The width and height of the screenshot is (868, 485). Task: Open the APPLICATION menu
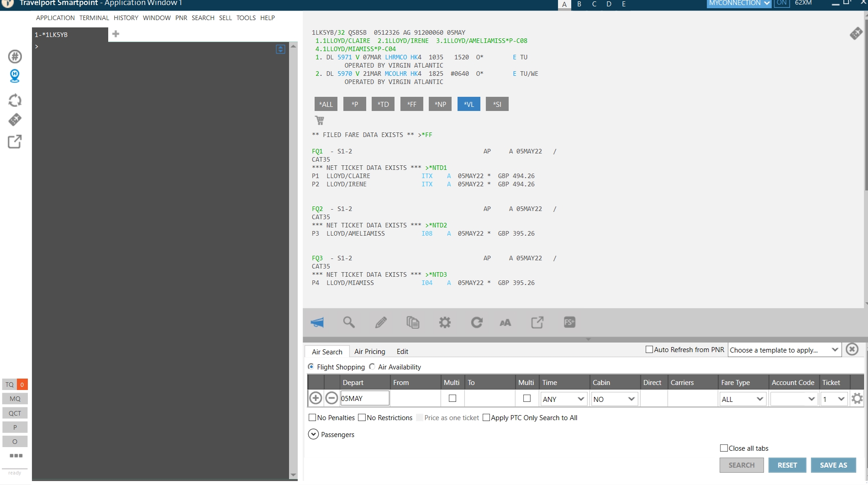55,18
